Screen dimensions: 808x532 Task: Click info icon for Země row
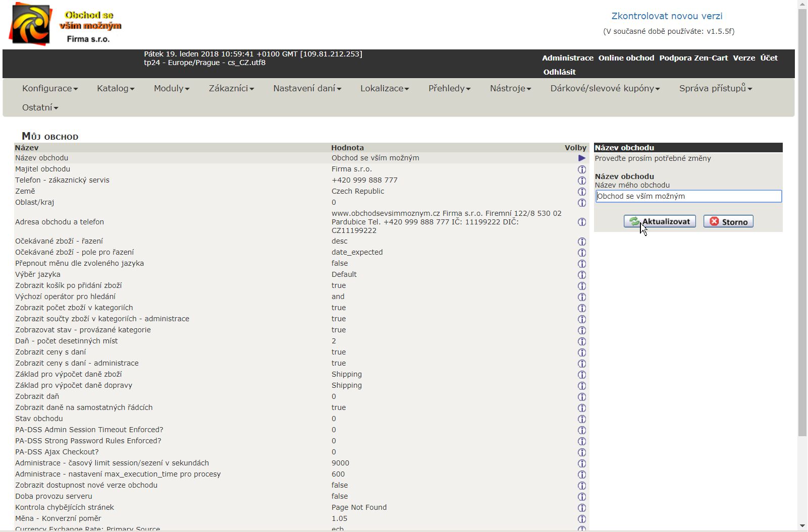(x=581, y=192)
